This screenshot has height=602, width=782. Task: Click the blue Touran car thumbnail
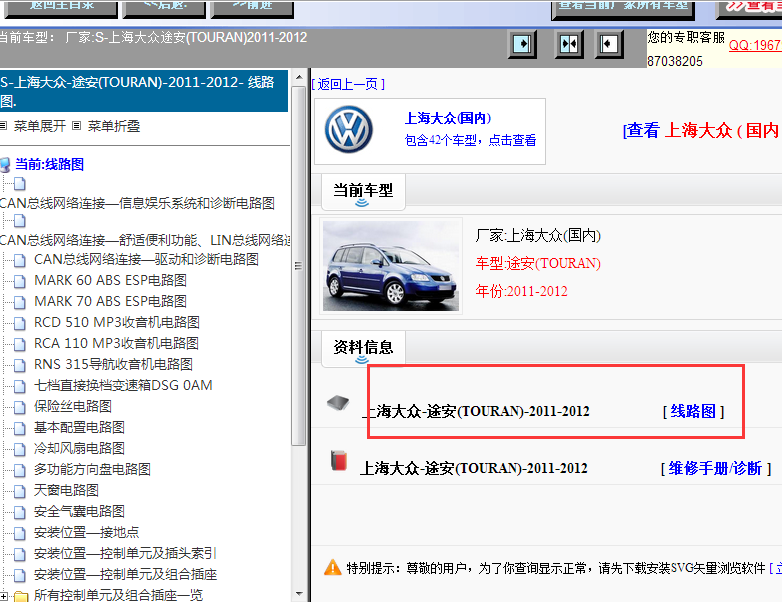click(x=391, y=266)
